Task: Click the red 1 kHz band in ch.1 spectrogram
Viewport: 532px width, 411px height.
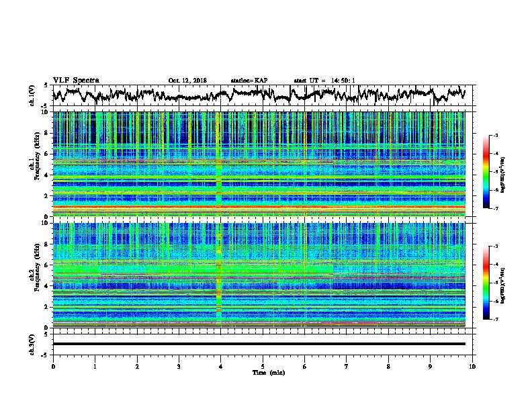Action: (x=259, y=207)
